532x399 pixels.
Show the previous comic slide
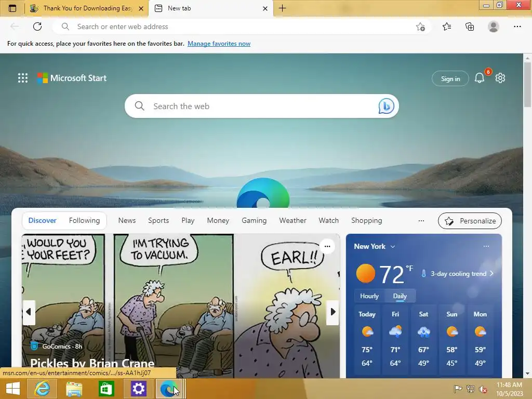[29, 312]
